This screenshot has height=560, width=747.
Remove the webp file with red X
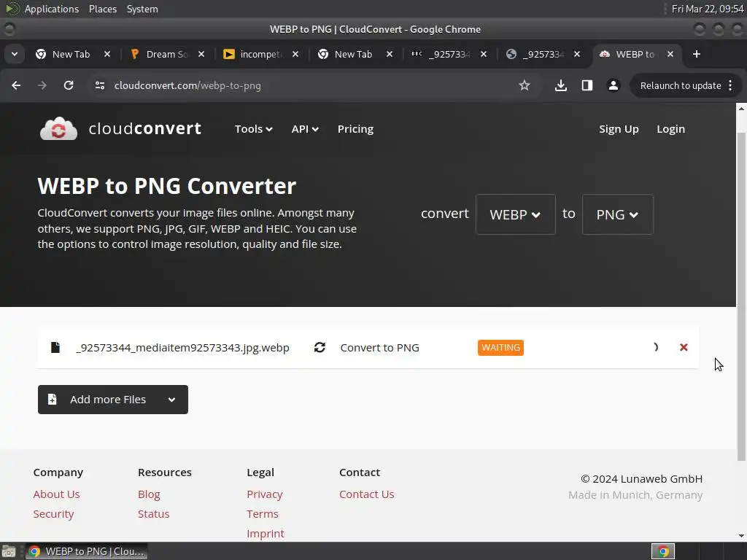coord(684,347)
